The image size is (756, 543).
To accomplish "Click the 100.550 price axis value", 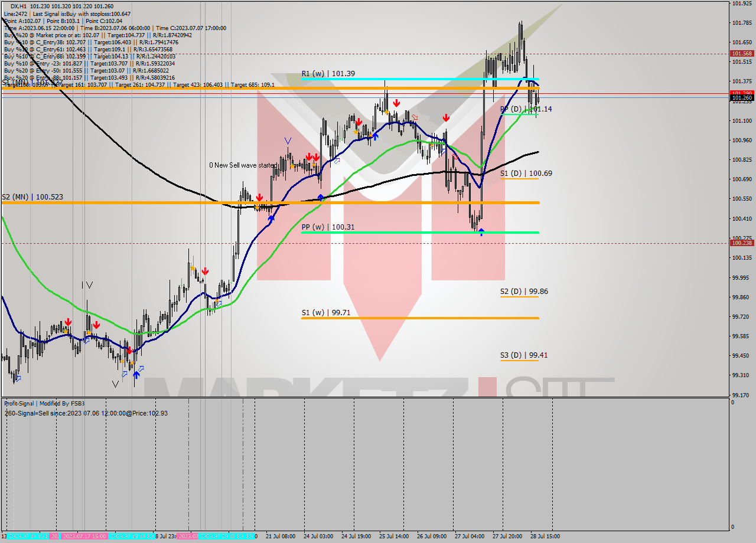I will tap(741, 199).
